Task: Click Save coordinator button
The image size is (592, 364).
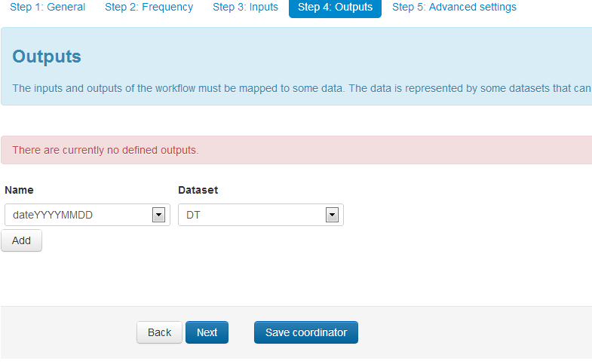Action: [x=305, y=332]
